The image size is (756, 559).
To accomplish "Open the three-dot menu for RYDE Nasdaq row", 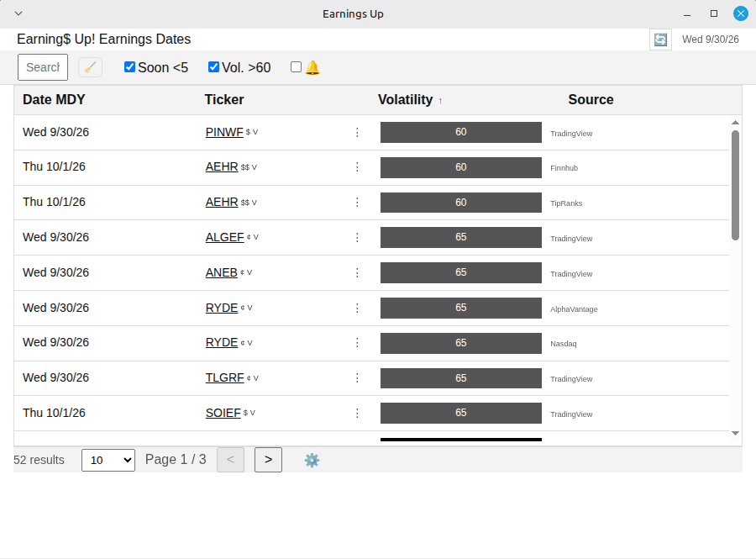I will 357,342.
